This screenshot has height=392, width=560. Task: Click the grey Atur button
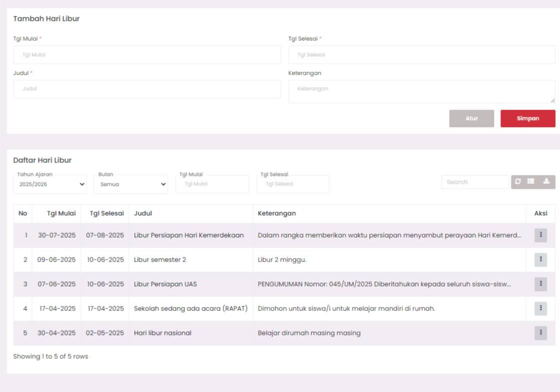tap(472, 119)
